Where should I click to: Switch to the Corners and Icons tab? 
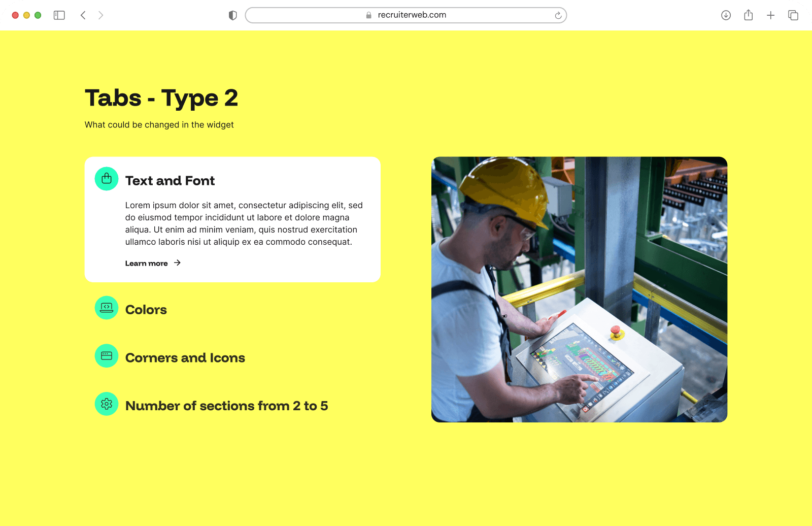click(185, 358)
